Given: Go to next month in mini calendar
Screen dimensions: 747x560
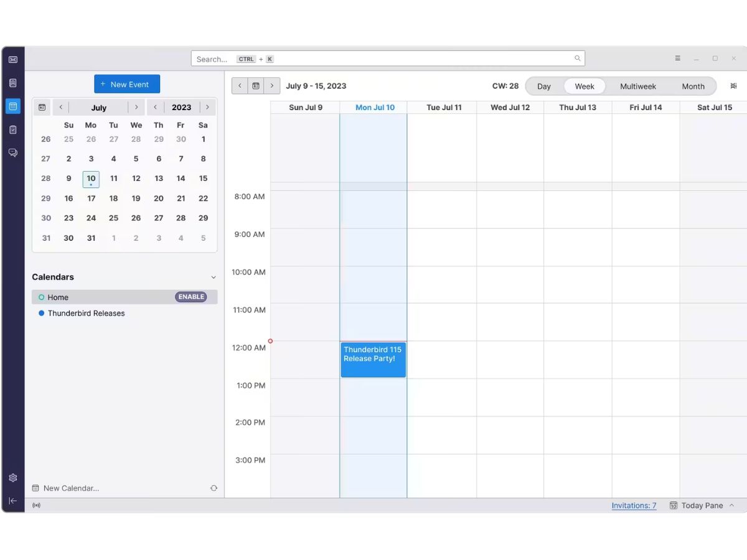Looking at the screenshot, I should pos(136,107).
